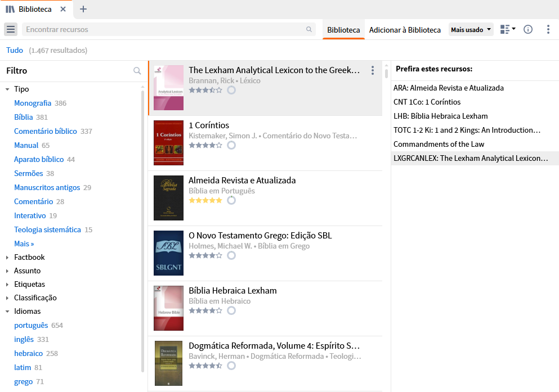Filter by Bíblia type
Screen dimensions: 559x392
[24, 117]
